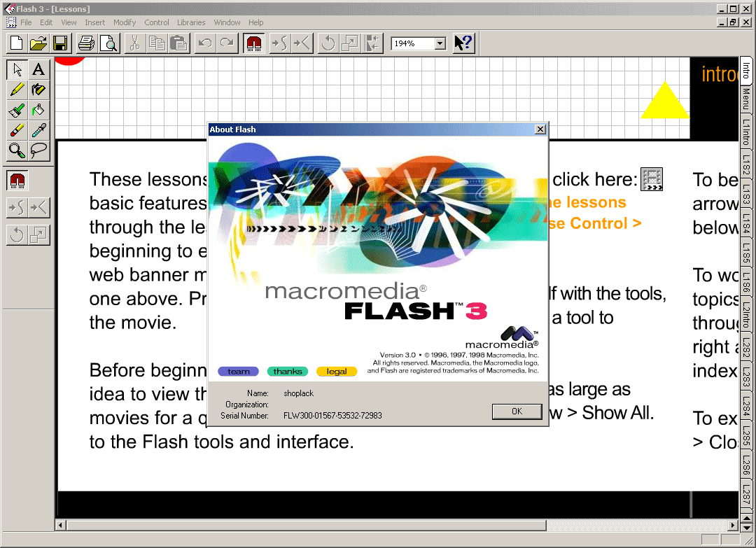Open the Window menu
This screenshot has width=756, height=548.
(227, 22)
